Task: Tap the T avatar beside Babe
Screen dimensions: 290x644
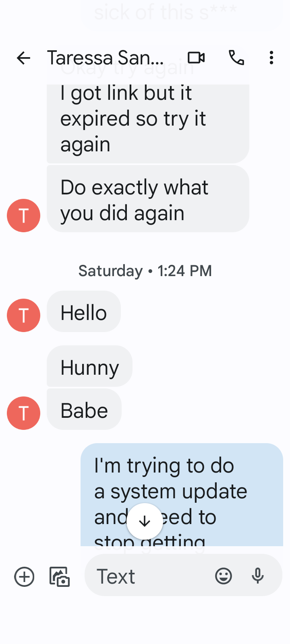Action: tap(23, 413)
